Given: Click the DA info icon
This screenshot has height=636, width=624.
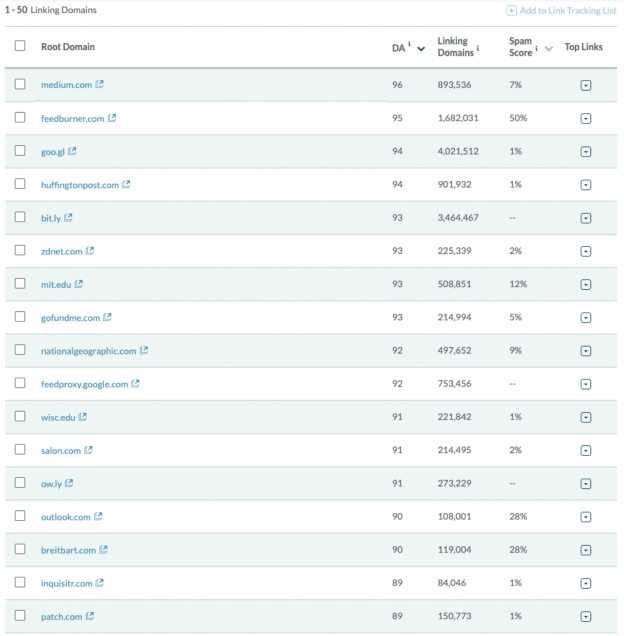Looking at the screenshot, I should pos(409,44).
